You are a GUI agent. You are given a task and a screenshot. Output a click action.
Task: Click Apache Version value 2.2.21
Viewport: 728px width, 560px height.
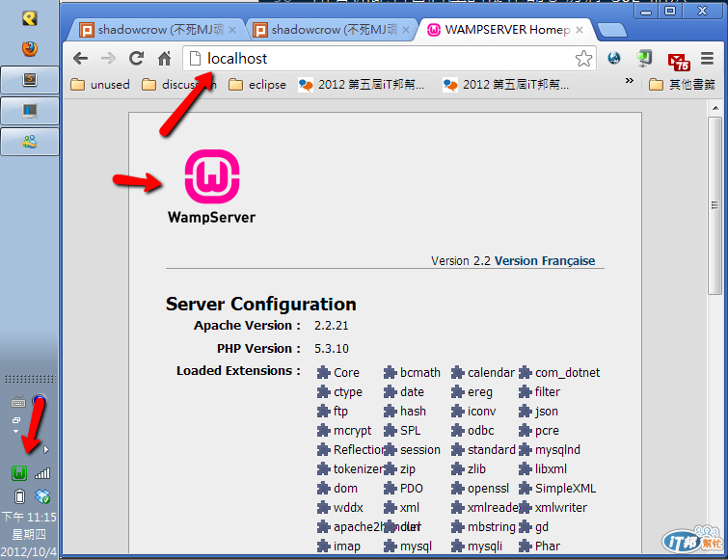331,326
